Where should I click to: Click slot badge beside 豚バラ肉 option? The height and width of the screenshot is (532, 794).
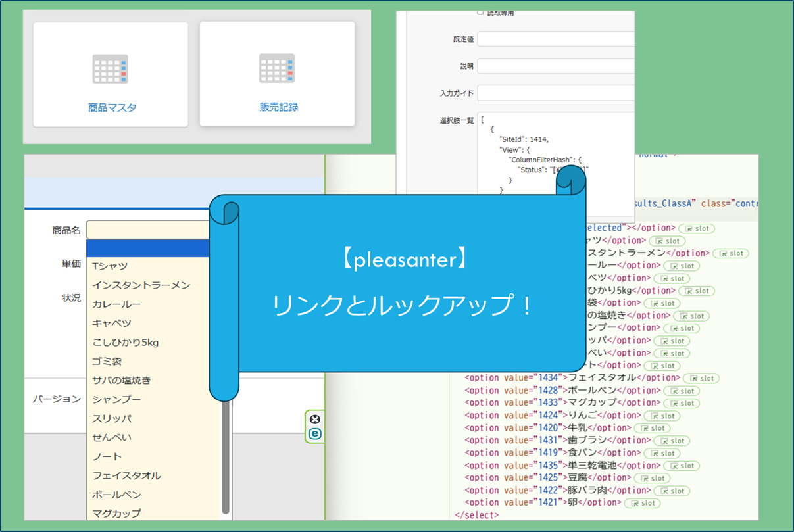coord(671,491)
